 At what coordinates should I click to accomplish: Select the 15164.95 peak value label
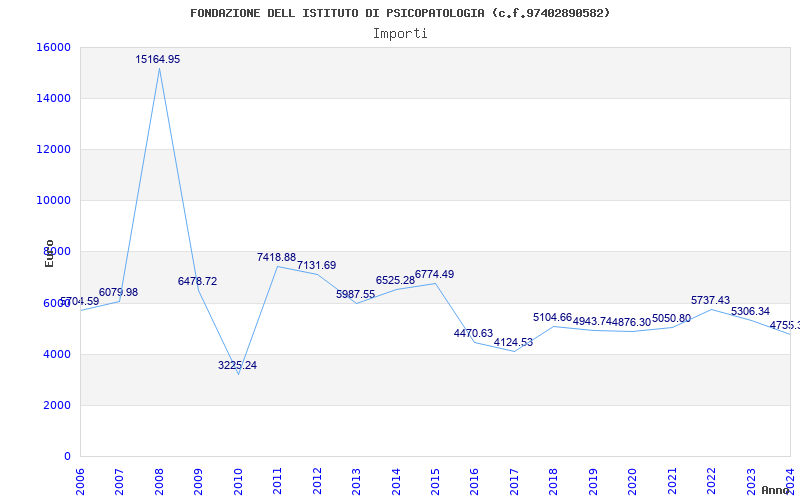[158, 60]
